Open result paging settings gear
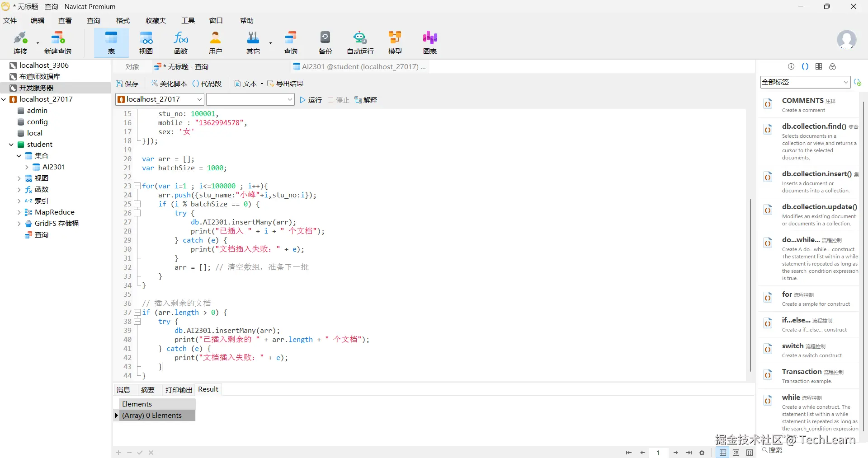Viewport: 868px width, 458px height. point(702,453)
